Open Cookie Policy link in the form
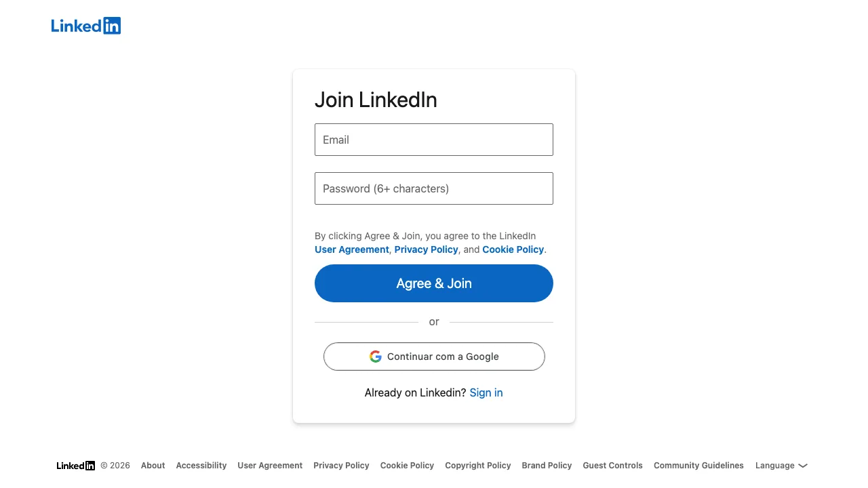The image size is (868, 488). 513,249
